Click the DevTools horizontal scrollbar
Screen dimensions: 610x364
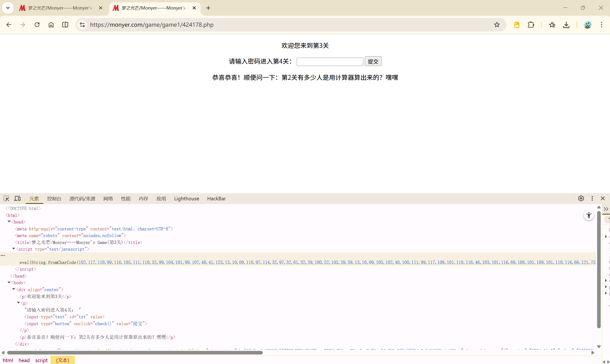pyautogui.click(x=135, y=353)
